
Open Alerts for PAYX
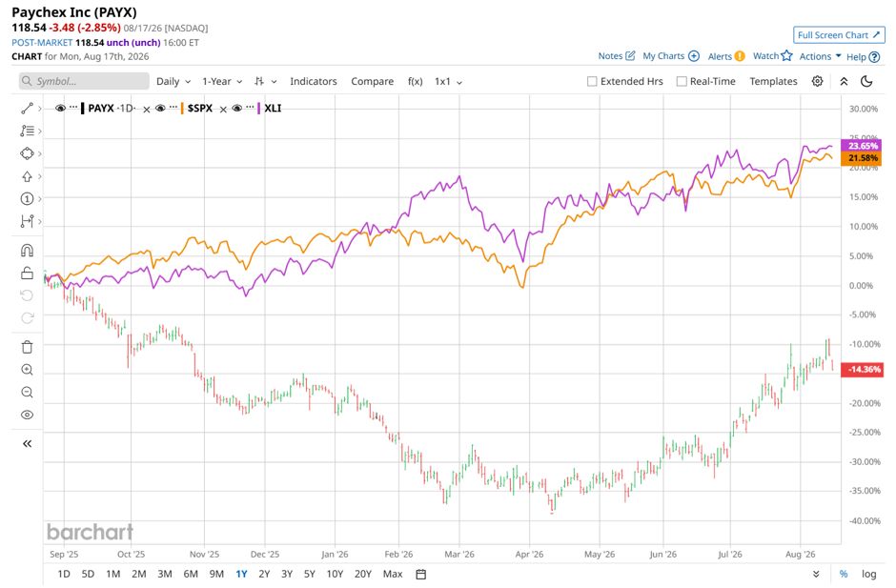tap(726, 56)
